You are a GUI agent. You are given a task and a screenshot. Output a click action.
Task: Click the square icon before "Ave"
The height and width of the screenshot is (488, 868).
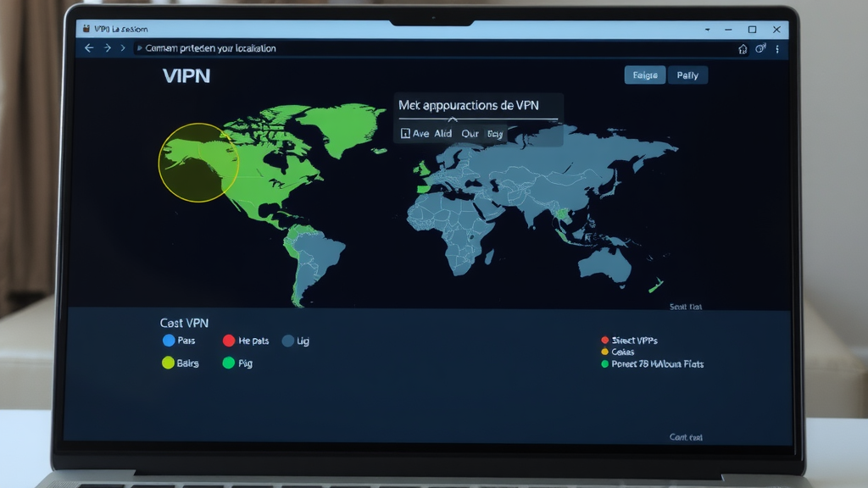click(x=406, y=134)
